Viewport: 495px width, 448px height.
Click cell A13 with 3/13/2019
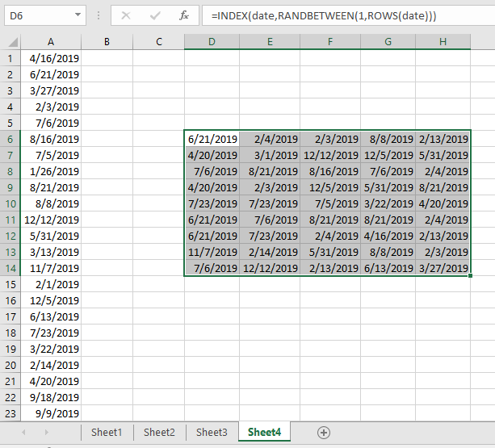[x=51, y=252]
